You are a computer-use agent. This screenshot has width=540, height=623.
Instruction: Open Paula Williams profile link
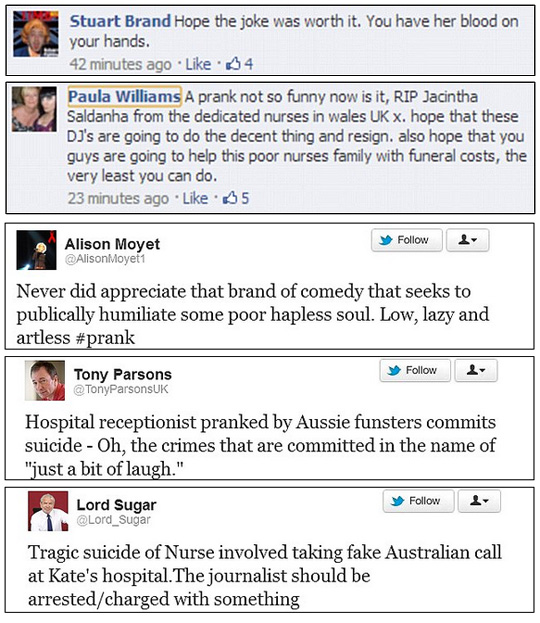(124, 97)
